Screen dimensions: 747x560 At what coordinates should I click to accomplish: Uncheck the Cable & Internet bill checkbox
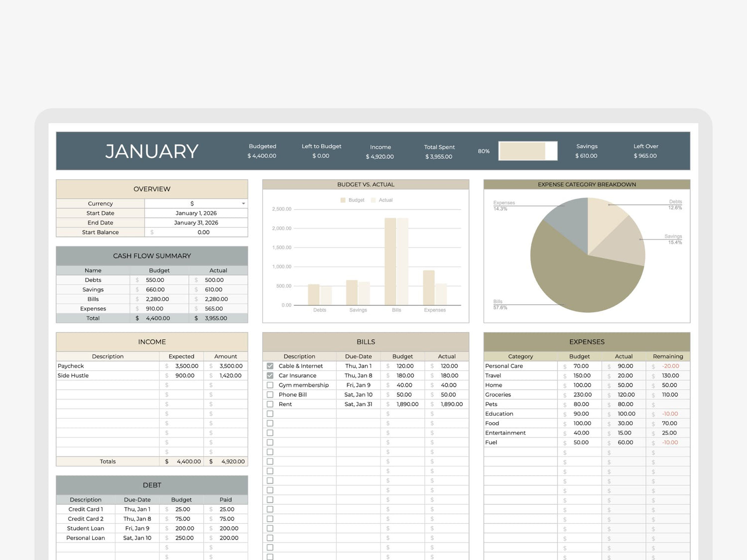(x=270, y=366)
